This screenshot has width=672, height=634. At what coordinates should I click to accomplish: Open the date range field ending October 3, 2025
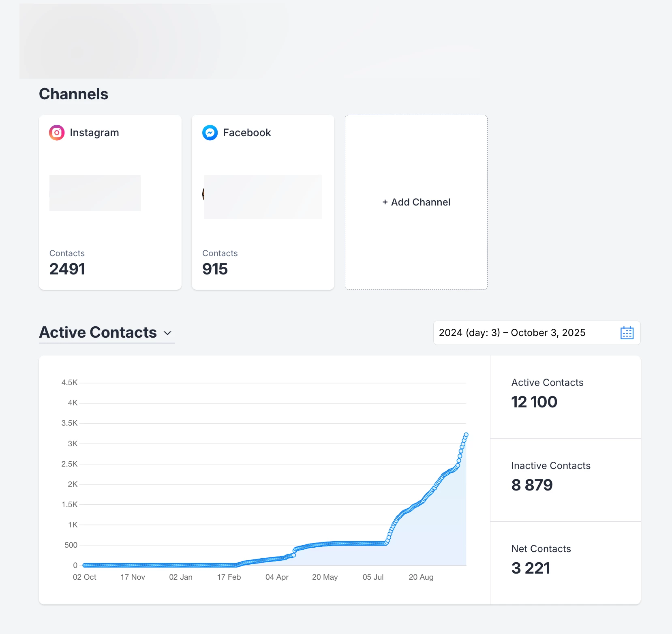pos(537,333)
